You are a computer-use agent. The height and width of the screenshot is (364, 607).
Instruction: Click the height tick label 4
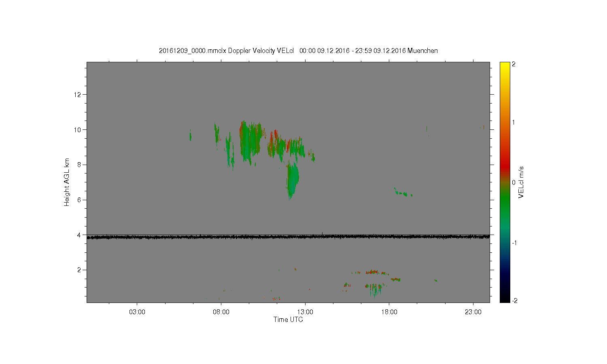[79, 235]
